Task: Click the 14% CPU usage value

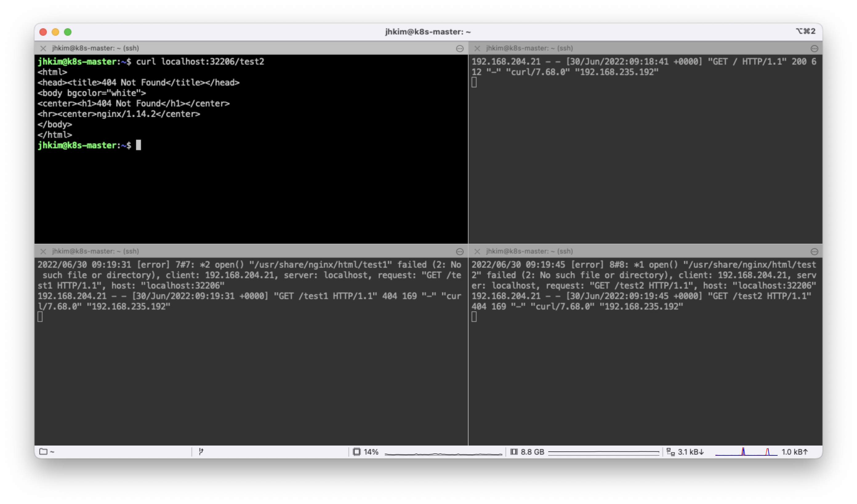Action: pyautogui.click(x=371, y=452)
